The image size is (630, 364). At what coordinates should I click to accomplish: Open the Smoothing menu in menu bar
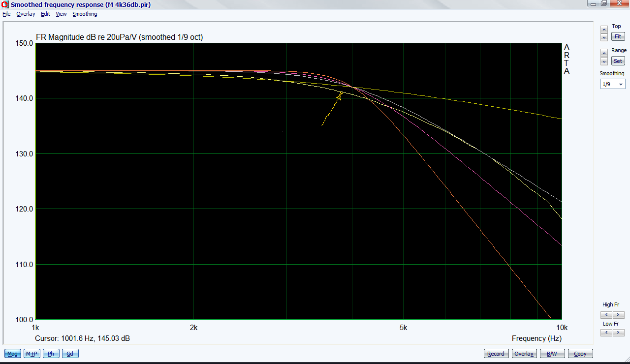(85, 14)
